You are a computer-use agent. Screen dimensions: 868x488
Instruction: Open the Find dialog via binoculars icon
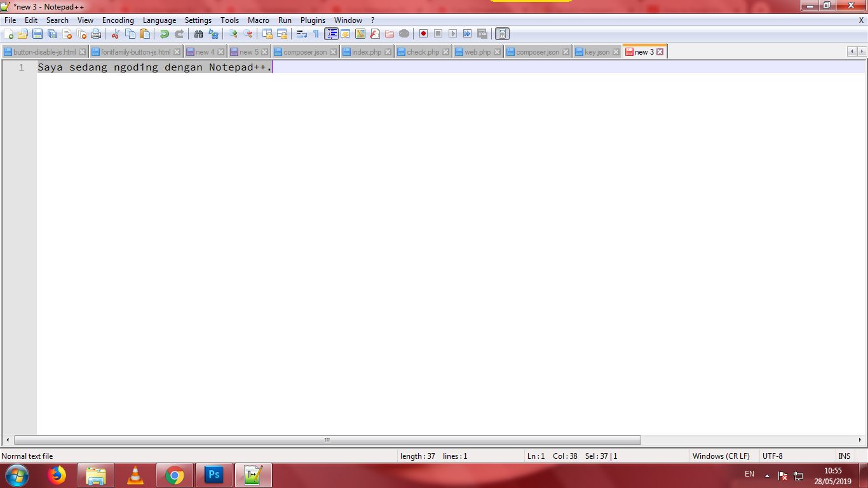click(198, 34)
